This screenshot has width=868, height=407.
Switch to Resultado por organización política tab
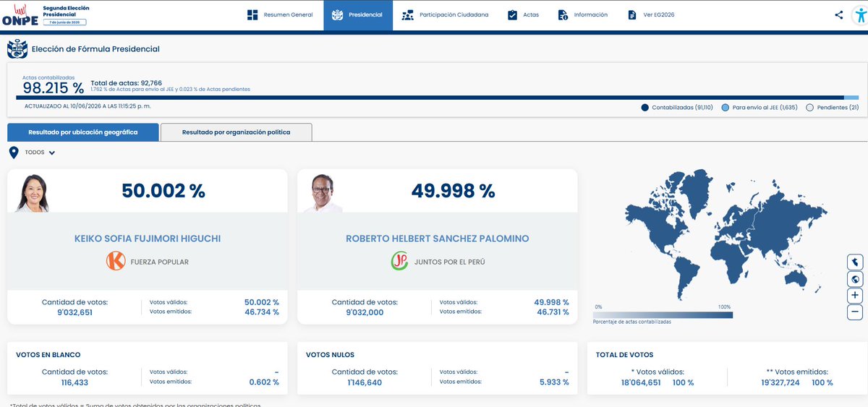(236, 132)
